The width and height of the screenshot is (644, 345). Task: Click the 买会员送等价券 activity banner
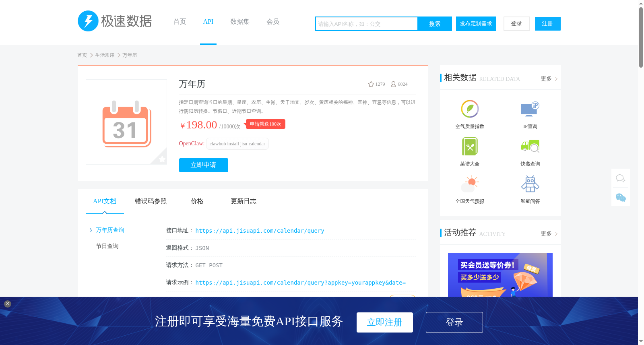pos(500,275)
